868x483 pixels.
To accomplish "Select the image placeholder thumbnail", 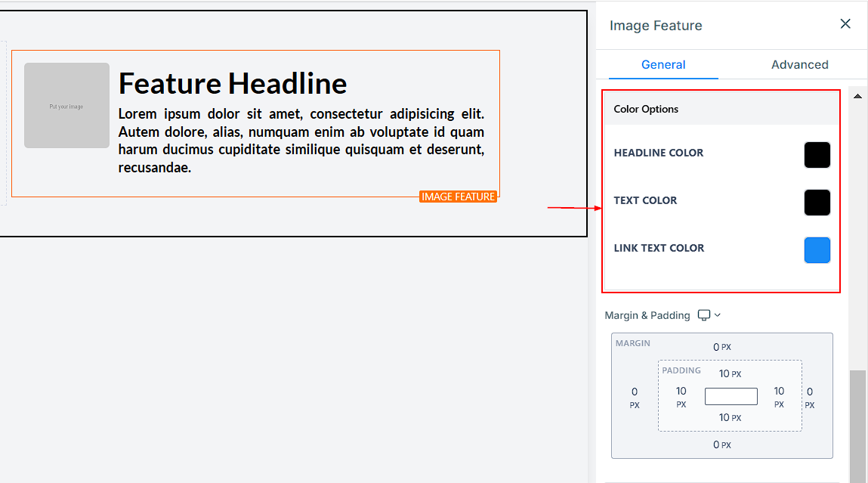I will click(x=66, y=106).
